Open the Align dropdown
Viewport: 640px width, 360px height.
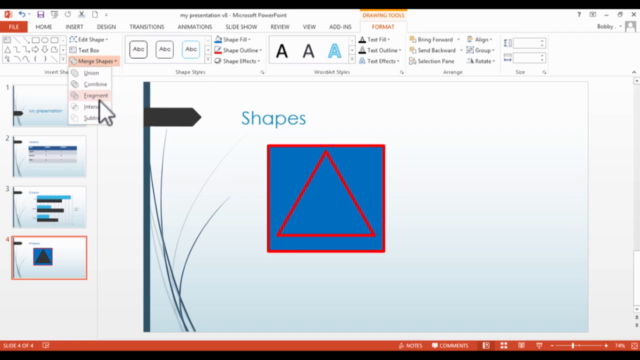(x=480, y=40)
